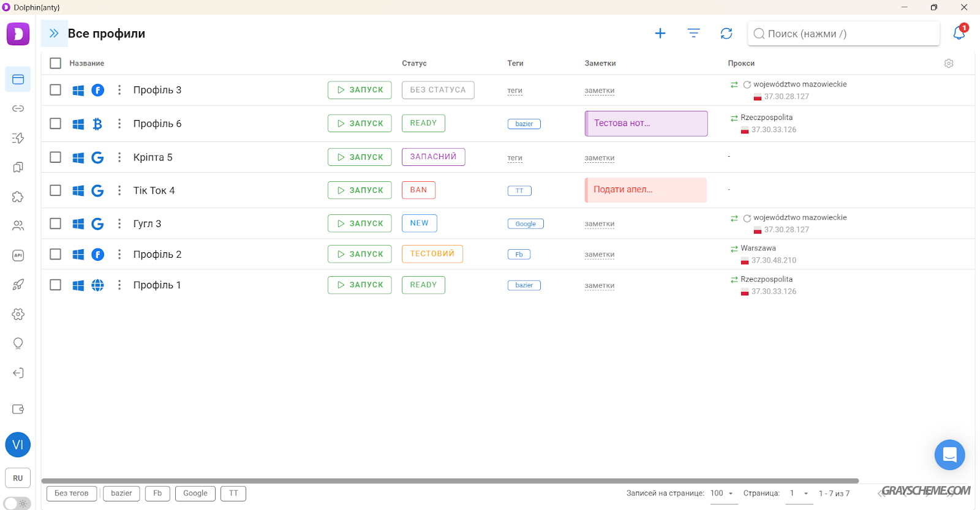
Task: Open ЗАПАСНИЙ status for Кріпта 5
Action: (433, 157)
